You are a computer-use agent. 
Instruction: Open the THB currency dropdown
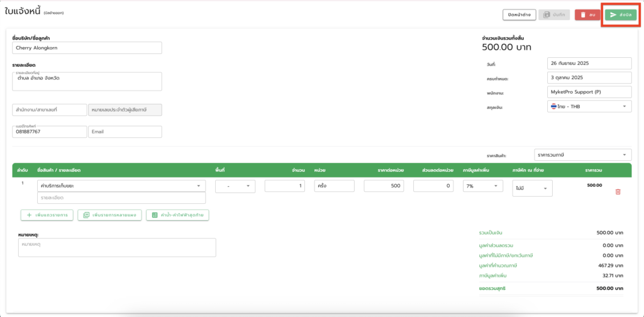[x=589, y=107]
